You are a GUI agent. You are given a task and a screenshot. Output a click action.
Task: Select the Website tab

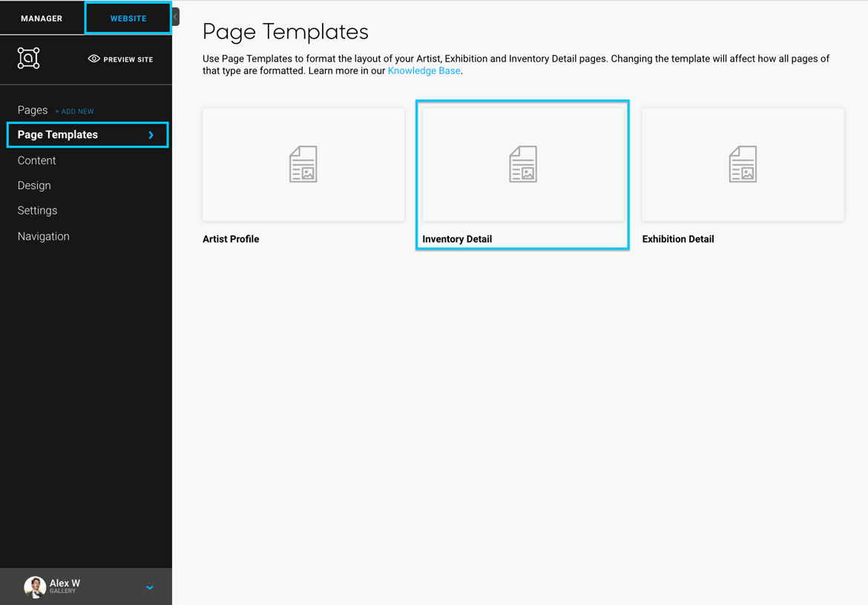click(128, 19)
